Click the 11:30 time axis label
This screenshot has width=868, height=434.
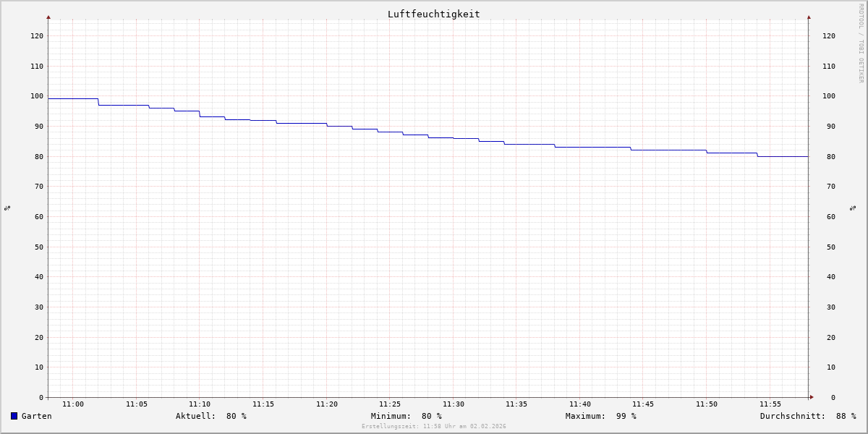coord(454,404)
